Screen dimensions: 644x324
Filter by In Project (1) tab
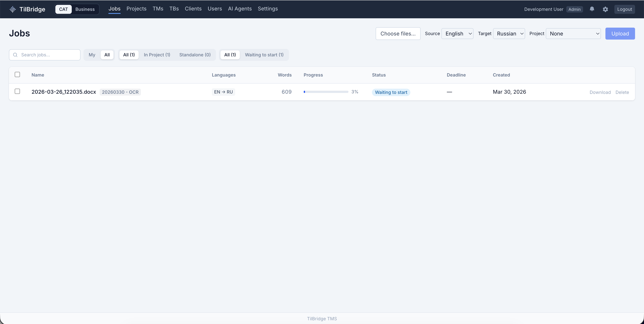157,55
